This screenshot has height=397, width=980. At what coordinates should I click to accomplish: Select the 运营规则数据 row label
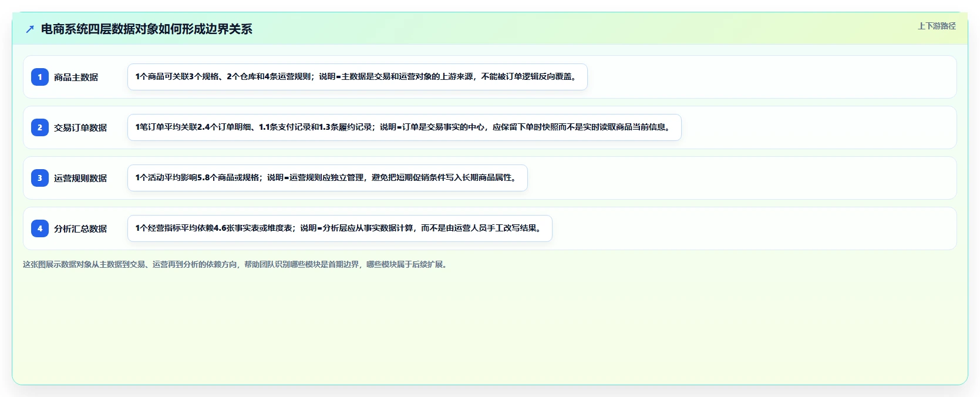coord(80,178)
